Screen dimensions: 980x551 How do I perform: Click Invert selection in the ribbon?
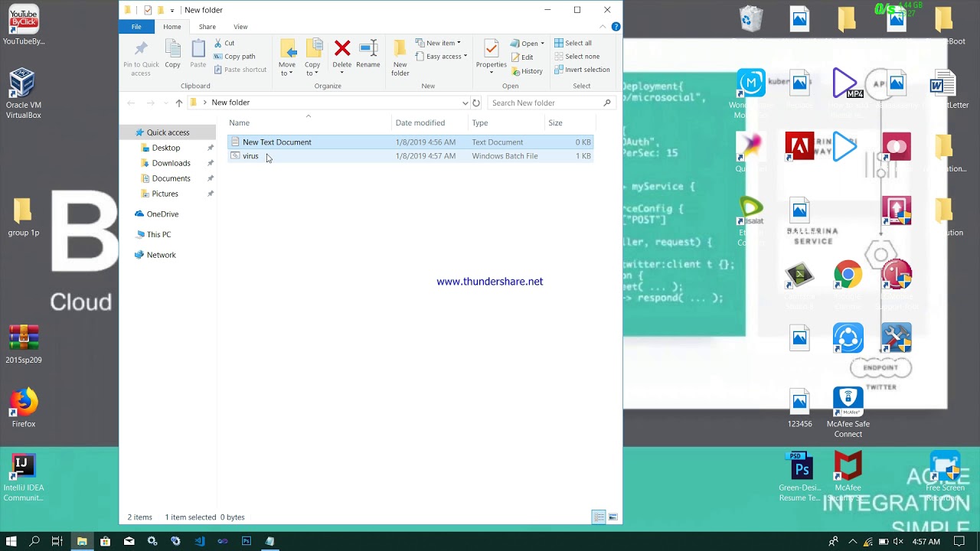click(x=582, y=70)
